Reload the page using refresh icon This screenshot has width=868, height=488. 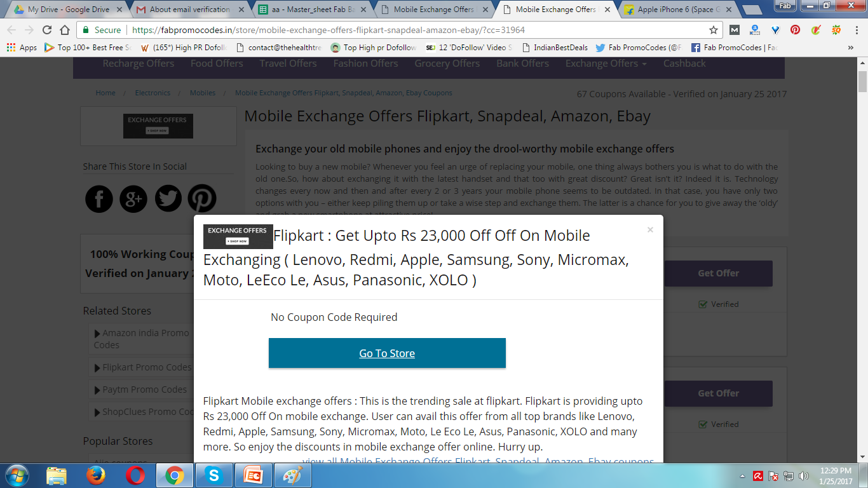pos(47,30)
